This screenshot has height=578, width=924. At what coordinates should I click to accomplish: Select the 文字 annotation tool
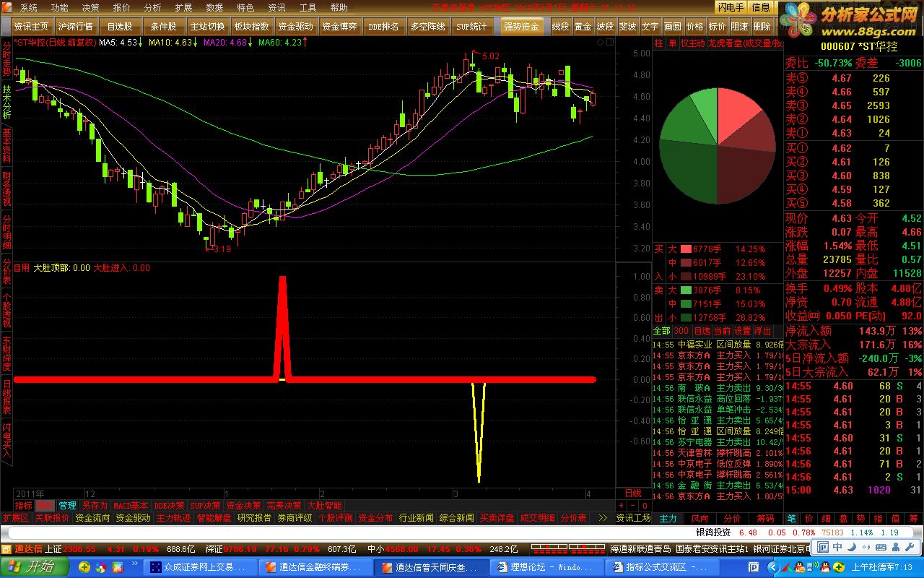pyautogui.click(x=650, y=27)
